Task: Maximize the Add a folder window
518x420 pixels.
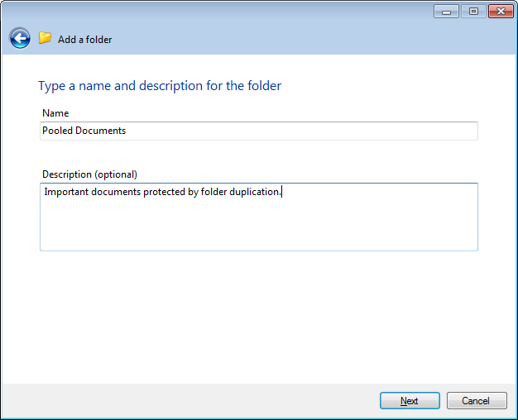Action: pos(473,12)
